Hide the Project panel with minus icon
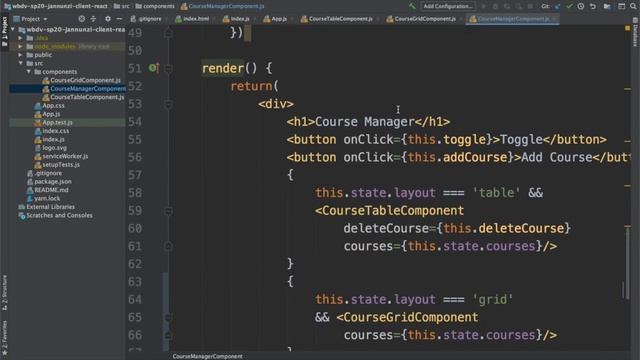Image resolution: width=640 pixels, height=360 pixels. [119, 19]
